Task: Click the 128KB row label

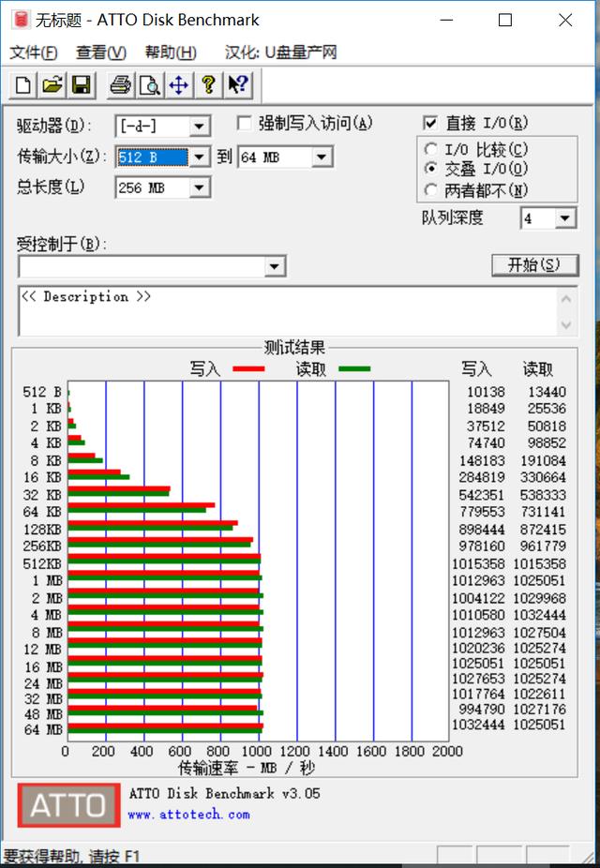Action: (x=42, y=530)
